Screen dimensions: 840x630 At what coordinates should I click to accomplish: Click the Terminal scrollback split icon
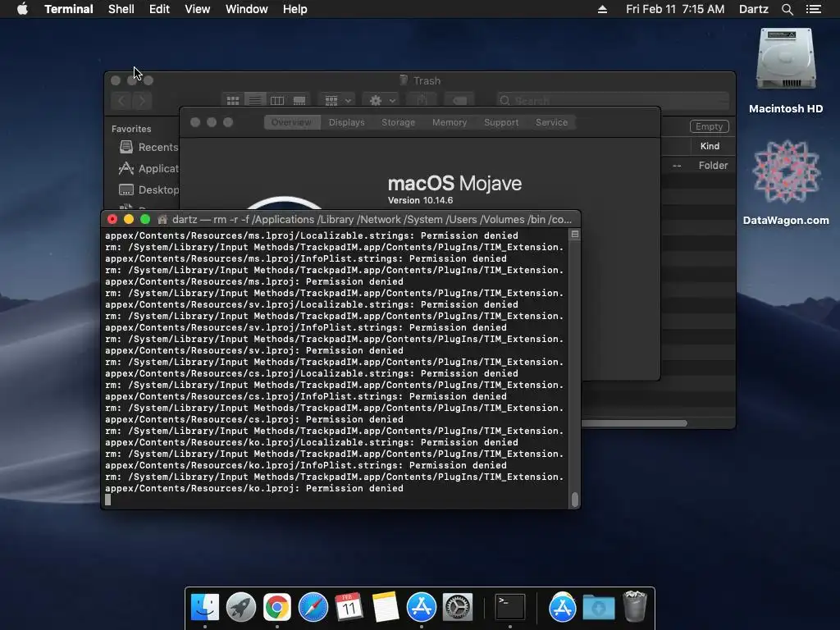(575, 234)
